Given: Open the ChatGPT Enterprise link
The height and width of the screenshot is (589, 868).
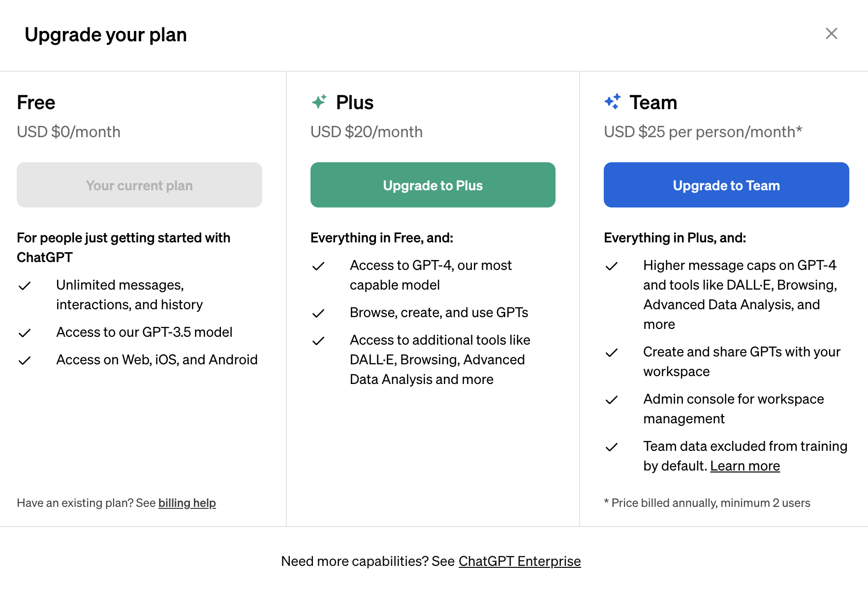Looking at the screenshot, I should click(519, 561).
